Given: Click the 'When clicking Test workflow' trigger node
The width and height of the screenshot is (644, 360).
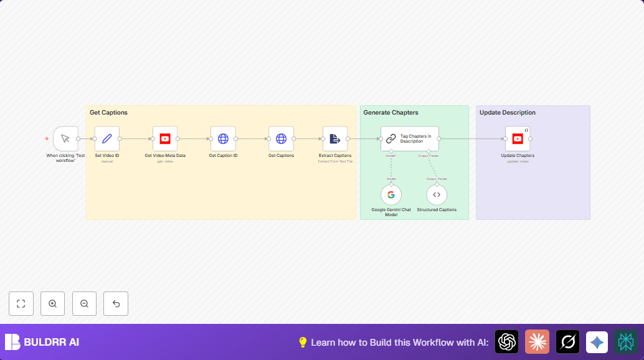Looking at the screenshot, I should pos(65,139).
